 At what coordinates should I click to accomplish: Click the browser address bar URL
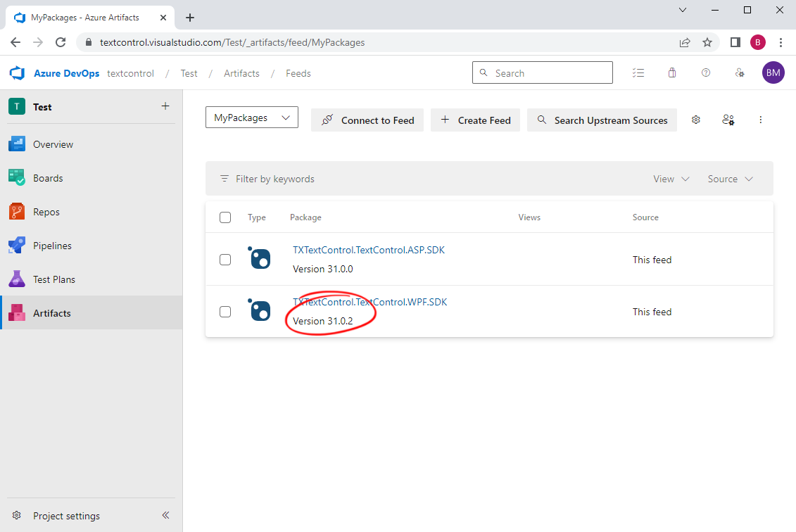tap(232, 42)
